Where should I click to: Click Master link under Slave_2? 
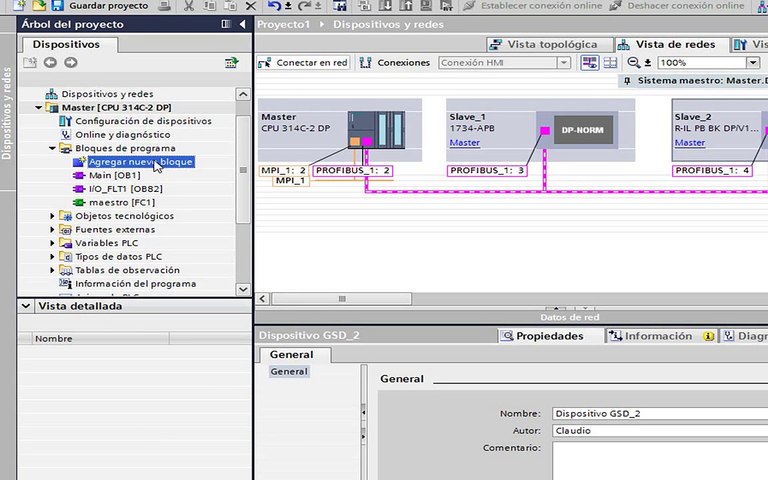(690, 143)
